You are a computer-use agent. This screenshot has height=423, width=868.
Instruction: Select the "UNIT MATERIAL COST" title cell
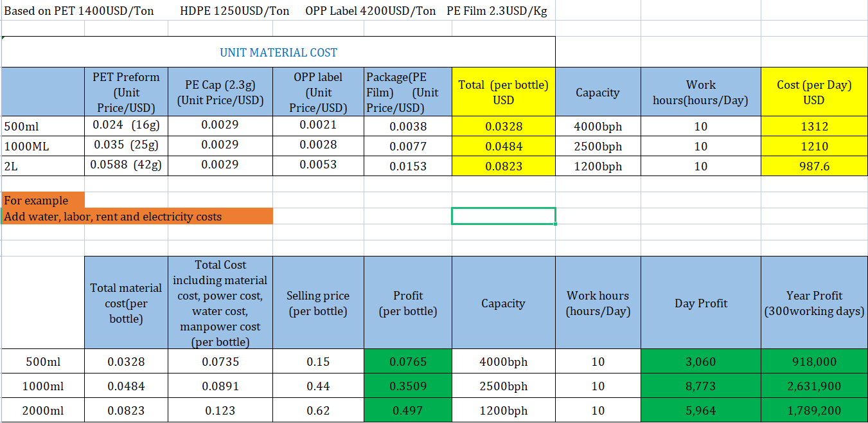pyautogui.click(x=278, y=53)
